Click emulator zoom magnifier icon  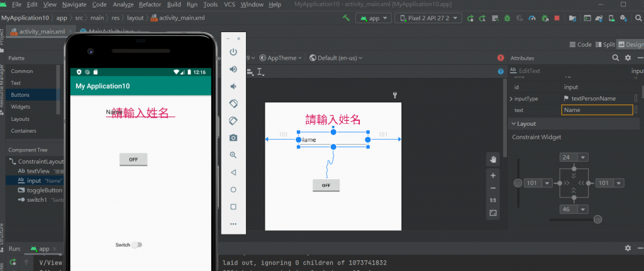(x=233, y=155)
